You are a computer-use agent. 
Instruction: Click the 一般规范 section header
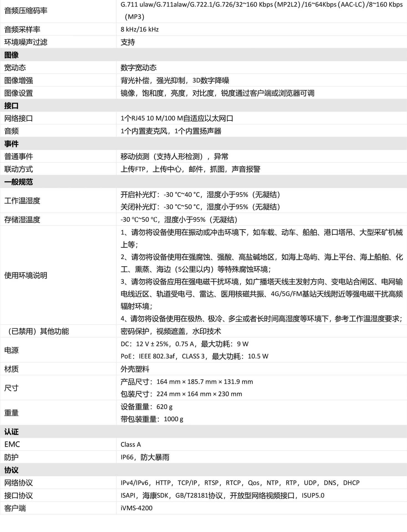coord(19,182)
